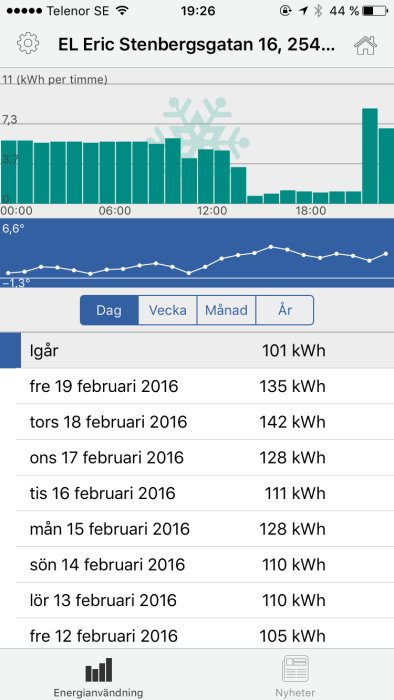The image size is (394, 700).
Task: Select the Igår 101 kWh row
Action: point(197,350)
